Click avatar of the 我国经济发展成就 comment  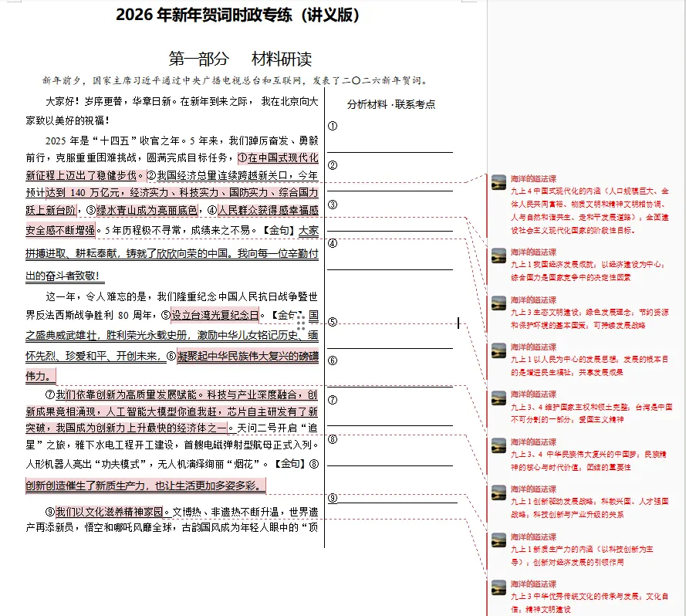pyautogui.click(x=498, y=256)
